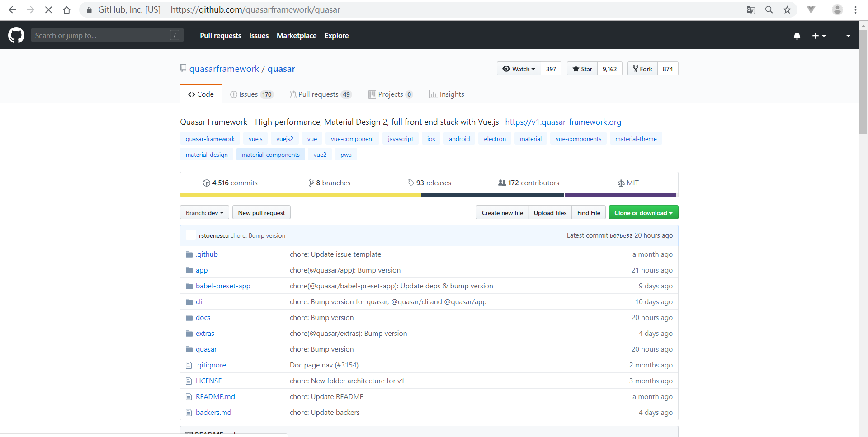Open the backers.md file
Screen dimensions: 868x437
(x=213, y=412)
